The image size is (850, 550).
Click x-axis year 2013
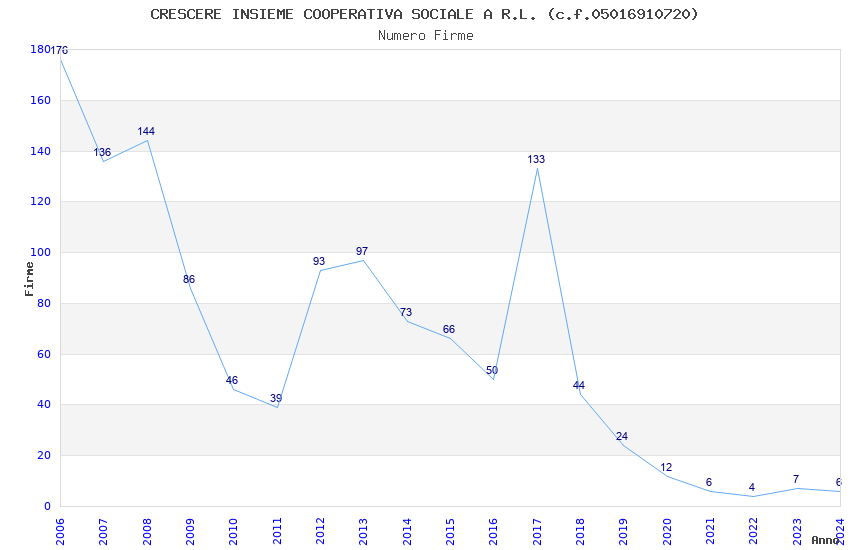[364, 532]
